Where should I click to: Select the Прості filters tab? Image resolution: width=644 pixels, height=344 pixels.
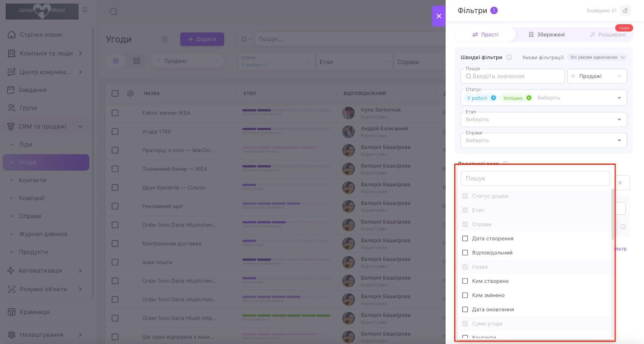point(485,35)
